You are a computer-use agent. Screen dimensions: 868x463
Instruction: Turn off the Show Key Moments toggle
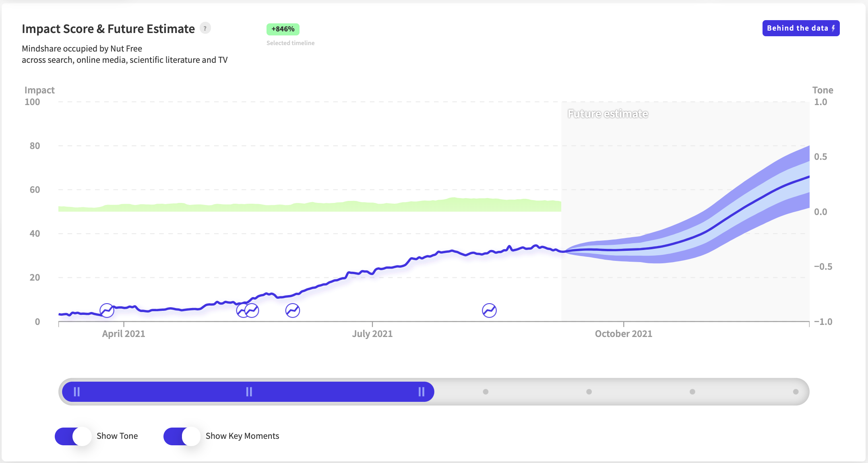(x=182, y=436)
